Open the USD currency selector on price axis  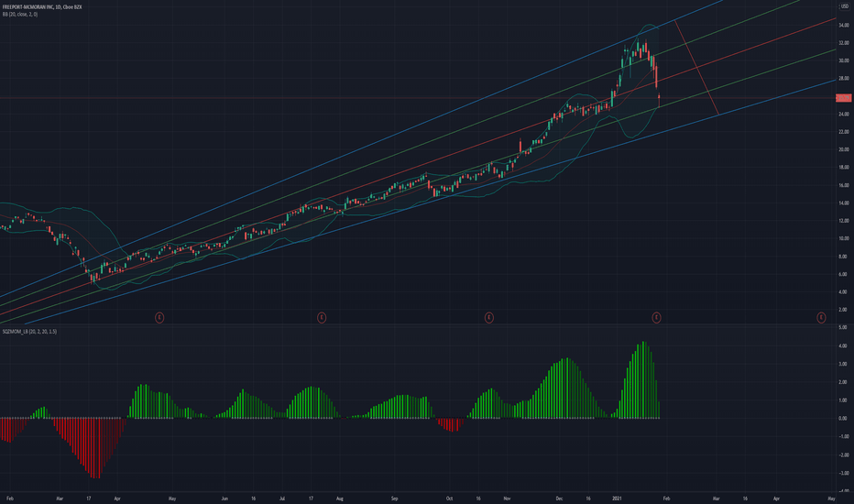[844, 6]
